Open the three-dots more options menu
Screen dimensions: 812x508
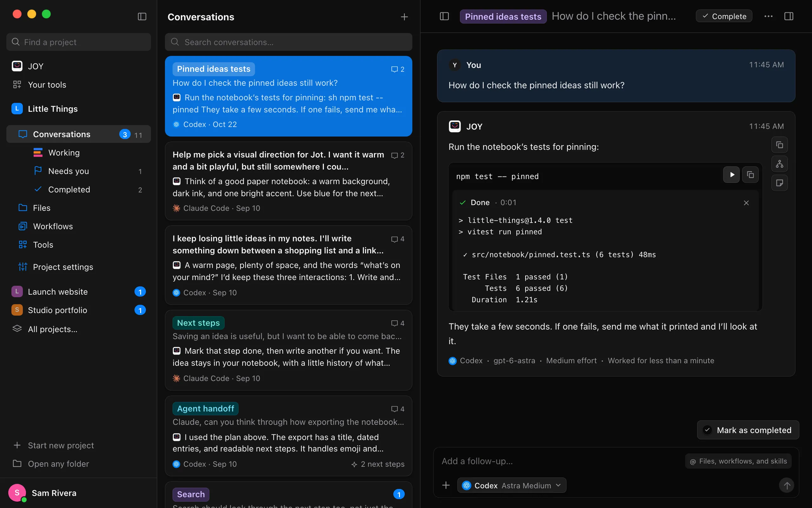768,16
